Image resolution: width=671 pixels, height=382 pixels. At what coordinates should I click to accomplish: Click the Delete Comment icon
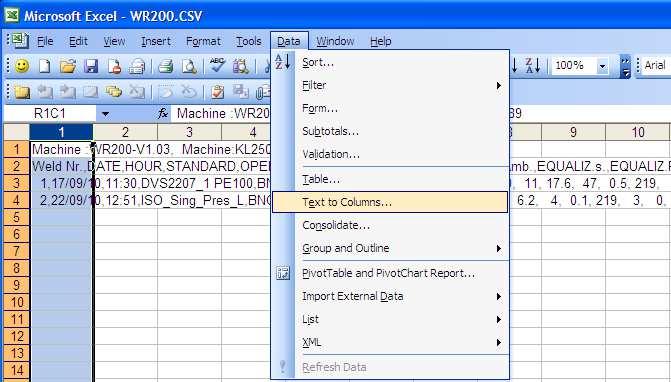[x=137, y=92]
